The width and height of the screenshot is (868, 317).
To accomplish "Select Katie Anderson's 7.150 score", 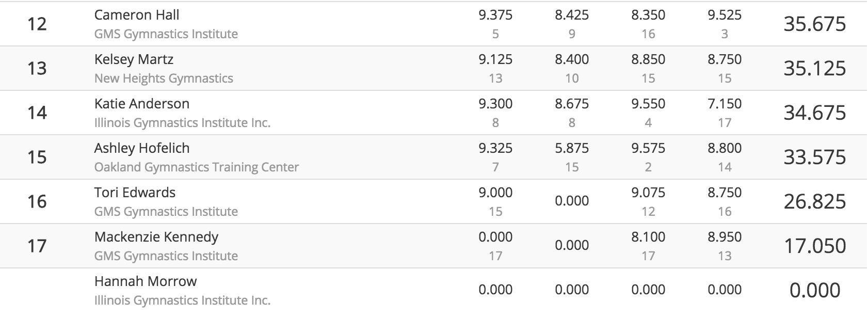I will click(x=725, y=104).
